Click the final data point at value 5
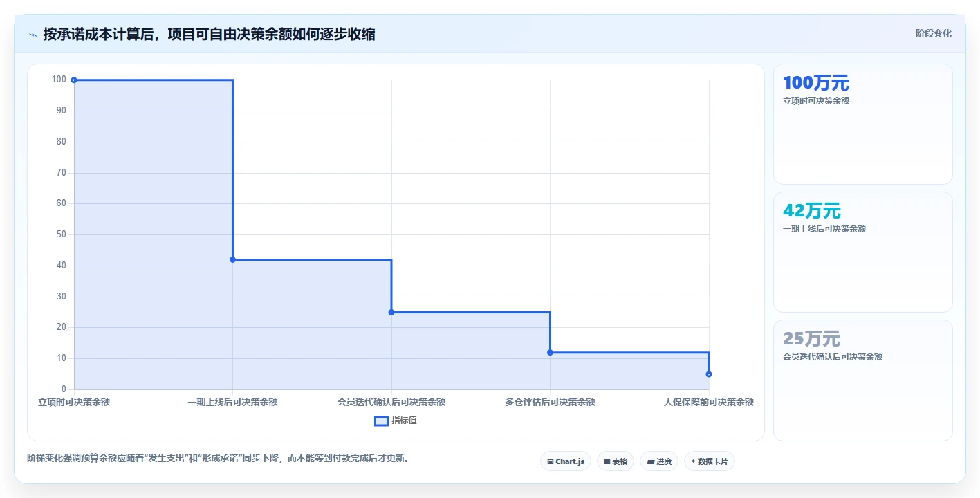This screenshot has width=980, height=498. 709,374
